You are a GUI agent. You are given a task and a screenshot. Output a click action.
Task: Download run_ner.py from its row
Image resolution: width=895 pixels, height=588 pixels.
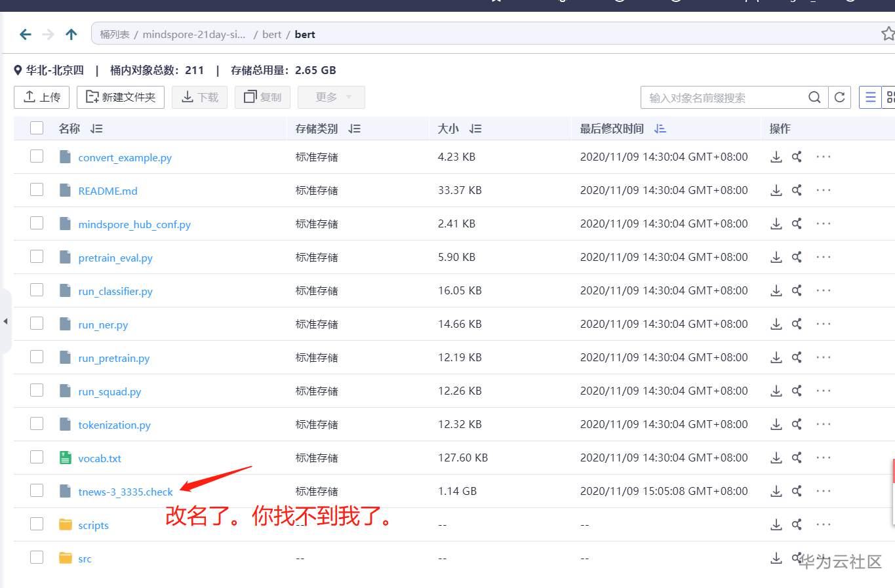point(776,324)
